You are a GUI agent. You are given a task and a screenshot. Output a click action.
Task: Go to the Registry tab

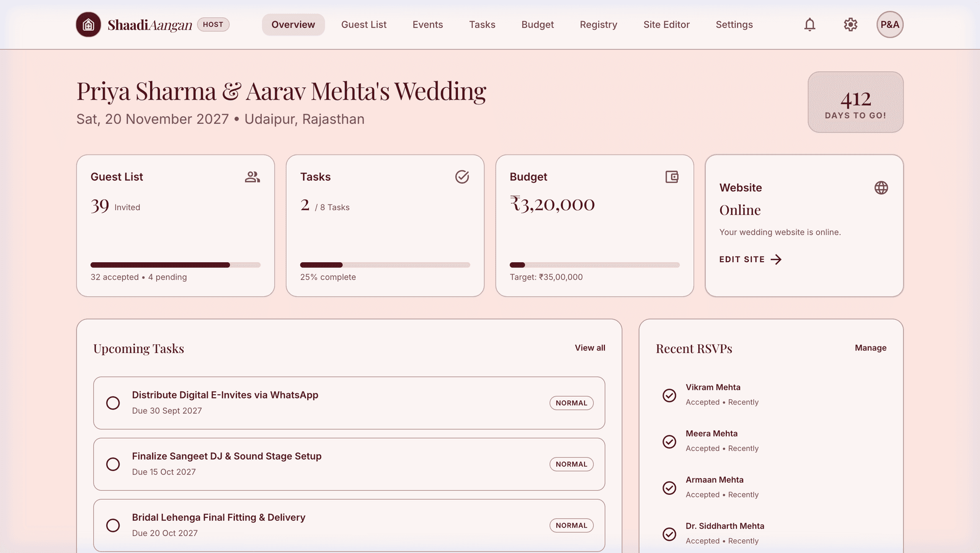(x=598, y=24)
